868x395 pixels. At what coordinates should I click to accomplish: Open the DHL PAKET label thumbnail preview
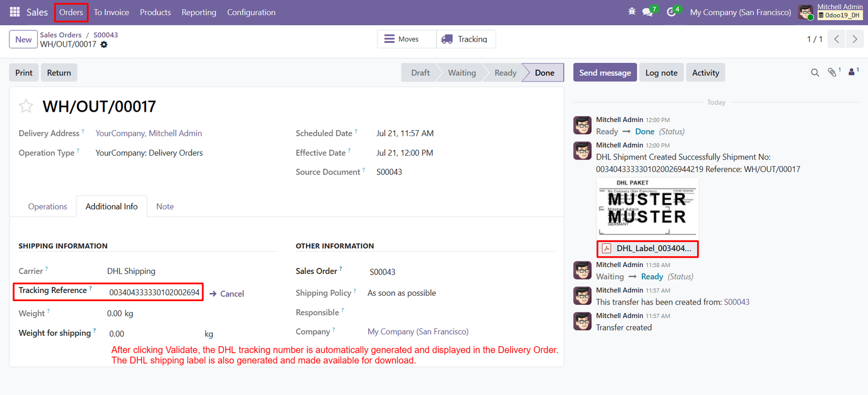647,208
